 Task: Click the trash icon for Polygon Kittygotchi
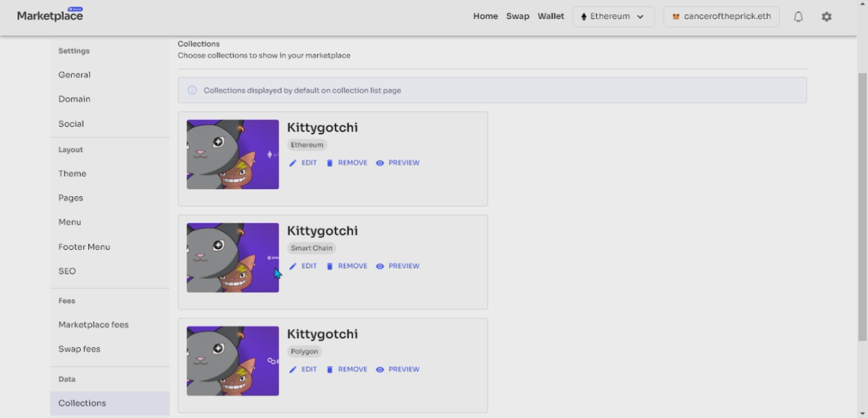click(330, 369)
